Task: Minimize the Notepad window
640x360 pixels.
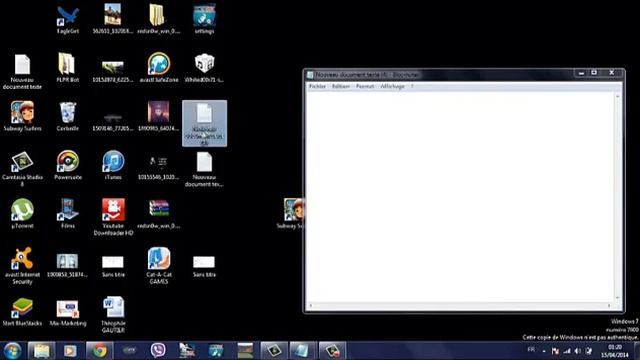Action: click(581, 73)
